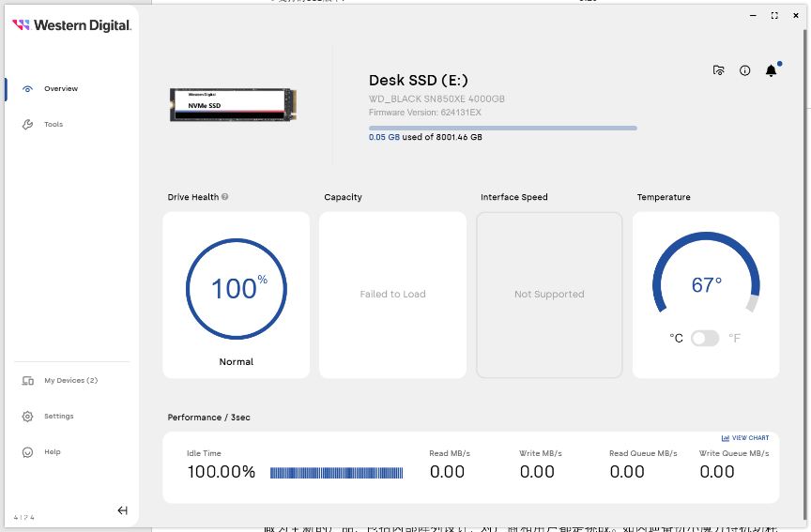811x532 pixels.
Task: Toggle temperature unit to Fahrenheit
Action: pyautogui.click(x=705, y=338)
